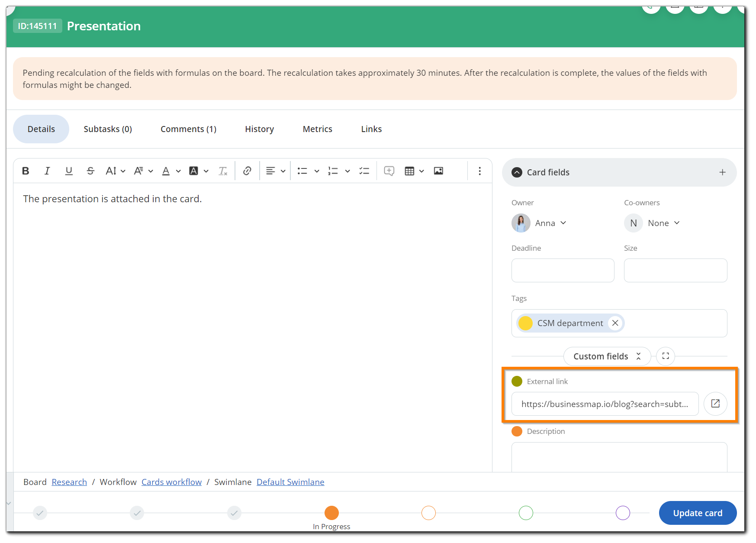The height and width of the screenshot is (543, 756).
Task: Select the first completed step marker
Action: (40, 513)
